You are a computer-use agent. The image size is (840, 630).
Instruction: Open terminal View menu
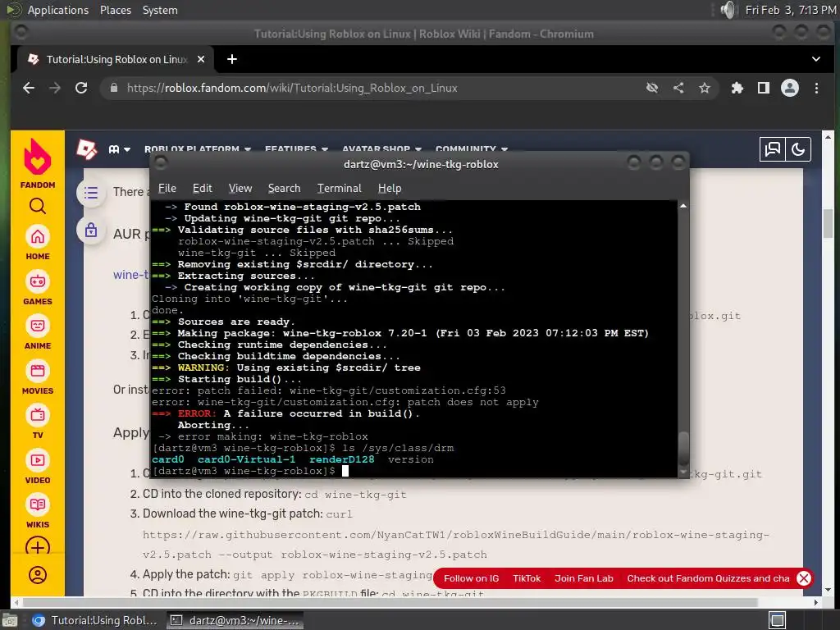[x=240, y=188]
